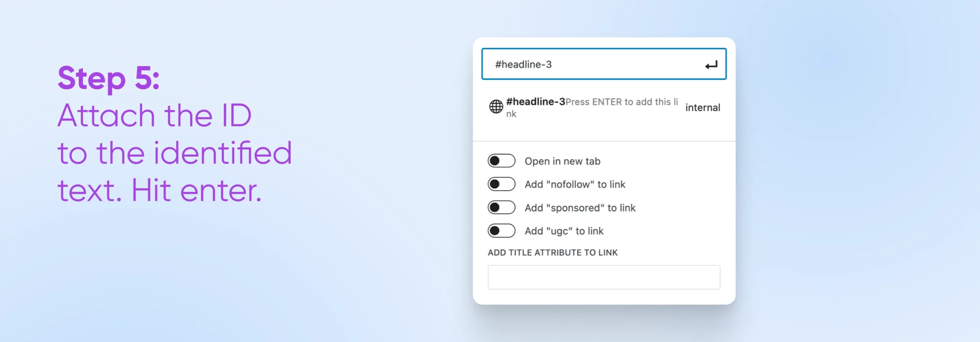The width and height of the screenshot is (980, 342).
Task: Click the globe icon beside the suggestion
Action: pos(496,107)
